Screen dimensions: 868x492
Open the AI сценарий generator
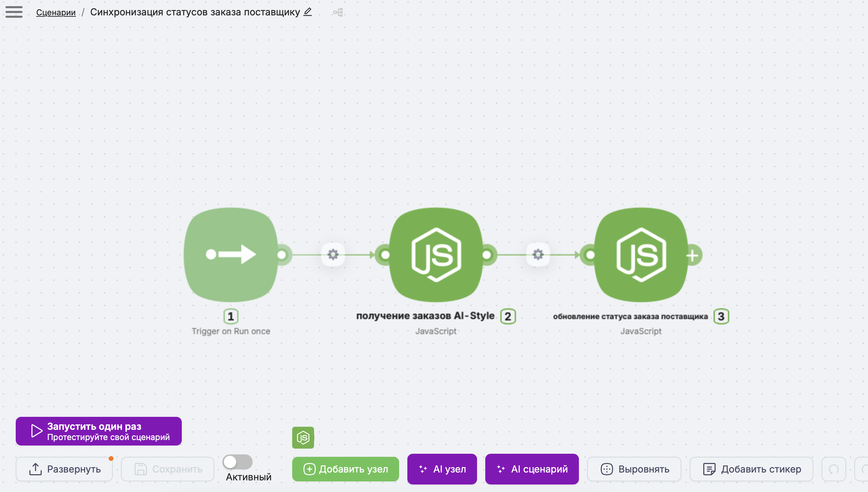(x=532, y=469)
